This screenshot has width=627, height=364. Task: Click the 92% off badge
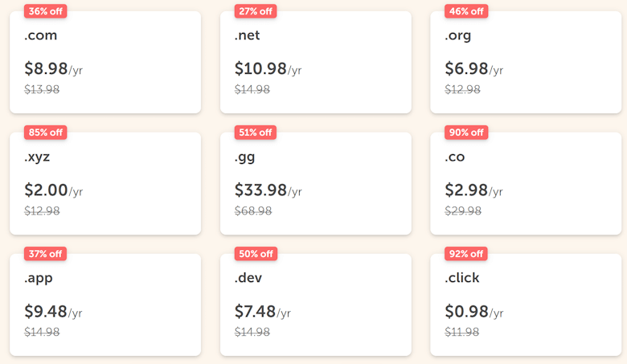pos(466,254)
